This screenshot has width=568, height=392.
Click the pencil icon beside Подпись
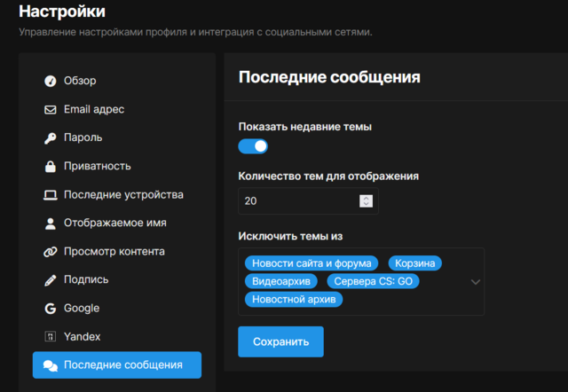click(x=51, y=279)
